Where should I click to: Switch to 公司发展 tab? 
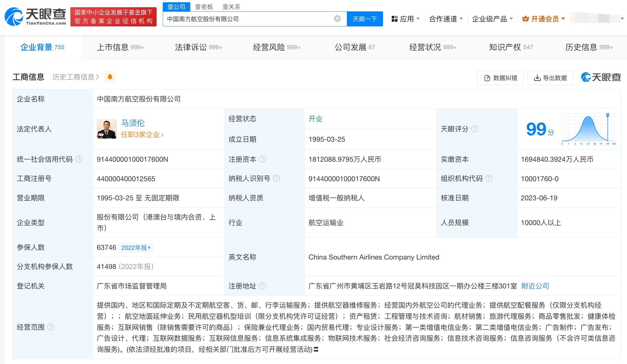[x=355, y=47]
